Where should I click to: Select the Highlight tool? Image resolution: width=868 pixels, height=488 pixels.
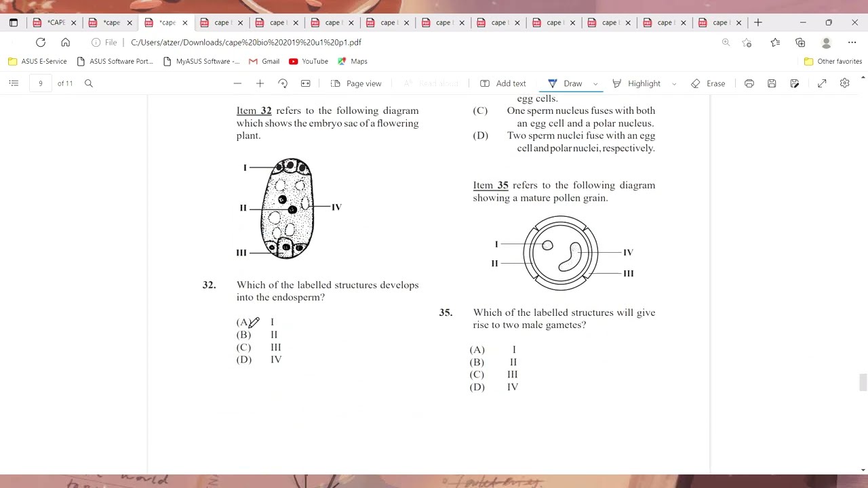636,83
